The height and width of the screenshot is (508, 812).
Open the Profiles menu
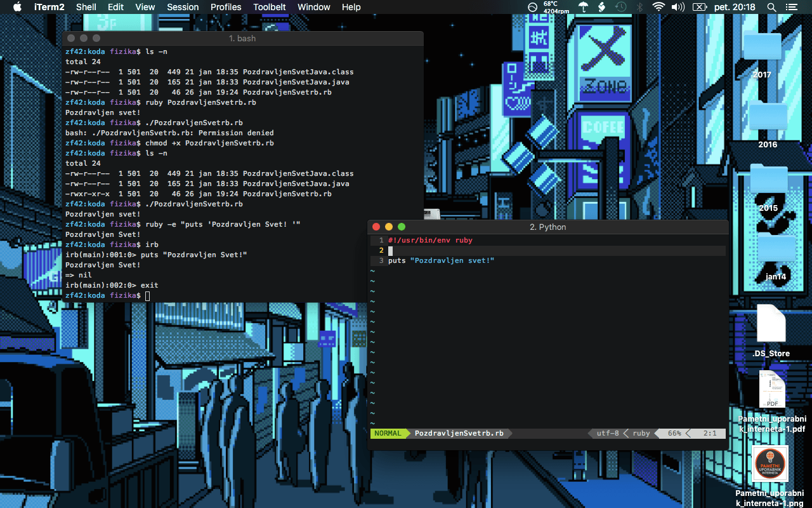click(226, 7)
